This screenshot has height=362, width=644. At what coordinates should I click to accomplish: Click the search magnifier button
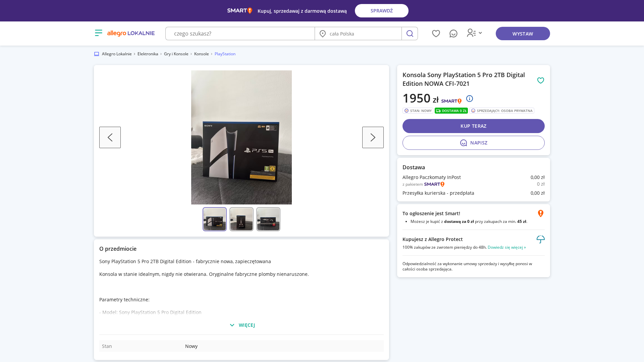410,34
